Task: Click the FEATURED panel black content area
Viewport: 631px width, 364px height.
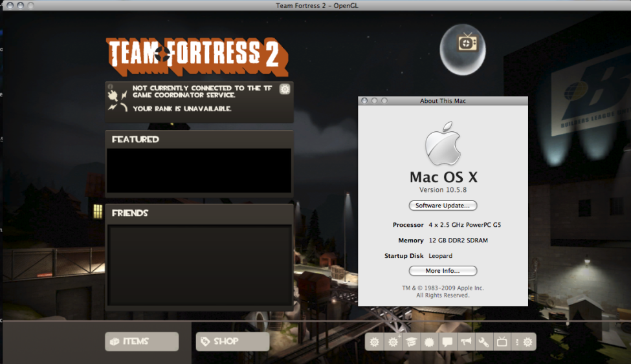Action: (199, 171)
